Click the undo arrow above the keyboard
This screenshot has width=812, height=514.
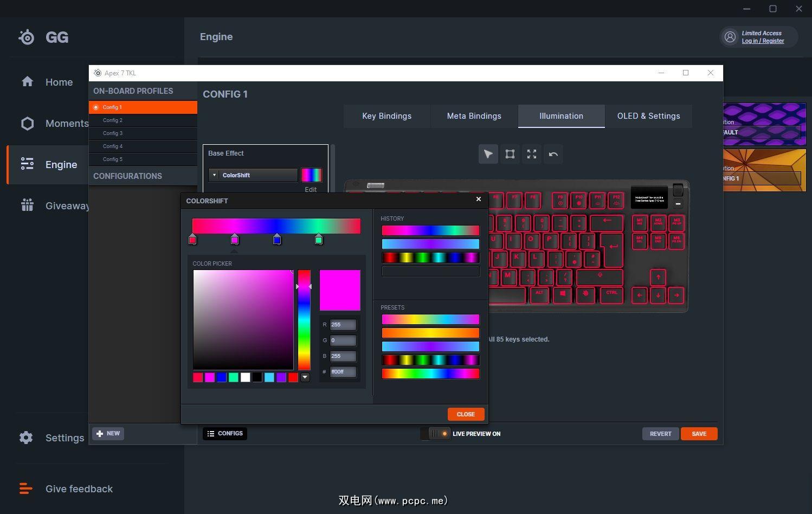click(x=553, y=154)
